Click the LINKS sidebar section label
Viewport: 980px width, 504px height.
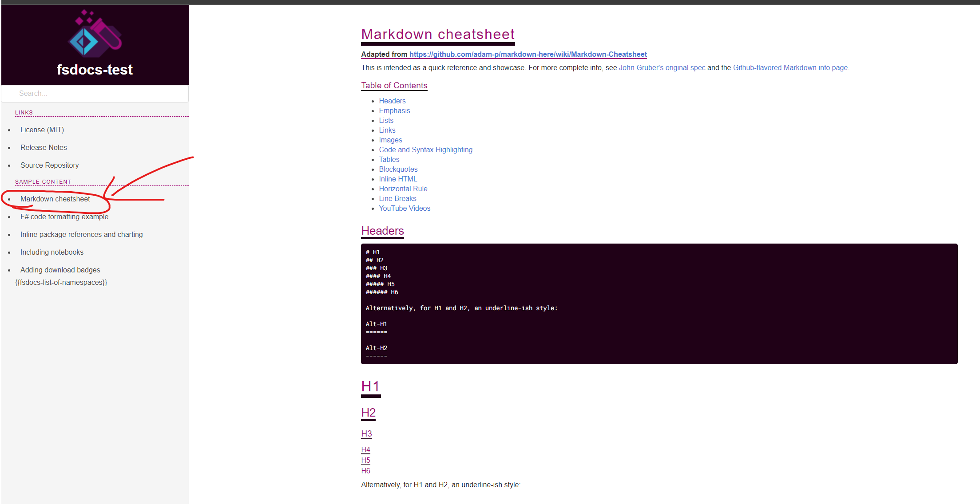(24, 112)
